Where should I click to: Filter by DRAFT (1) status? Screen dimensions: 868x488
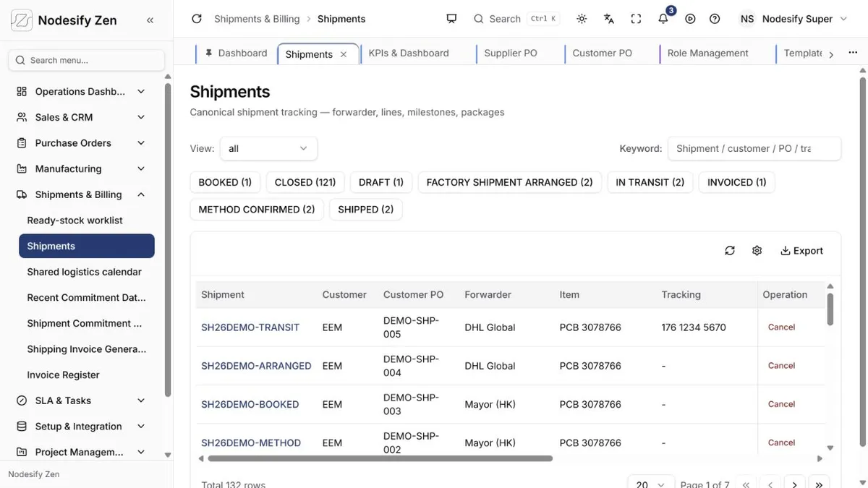(381, 182)
